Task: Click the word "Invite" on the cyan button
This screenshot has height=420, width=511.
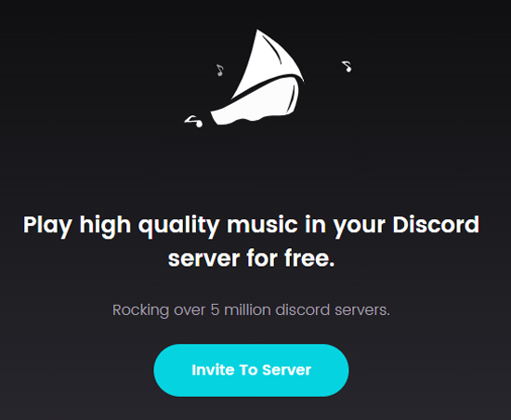Action: 213,370
